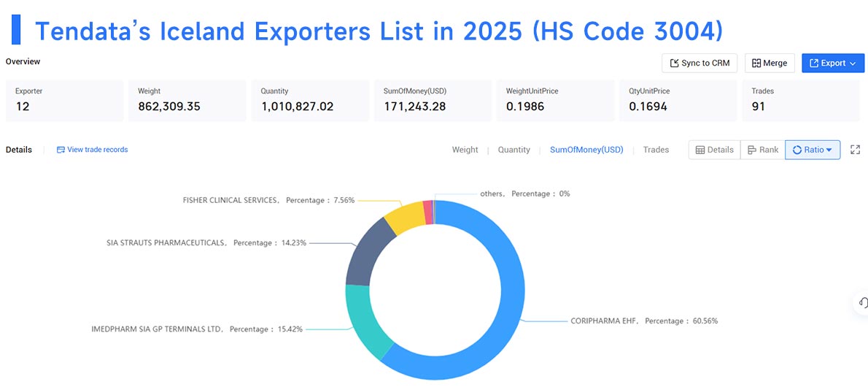Expand chart to fullscreen icon
Image resolution: width=868 pixels, height=387 pixels.
coord(856,150)
